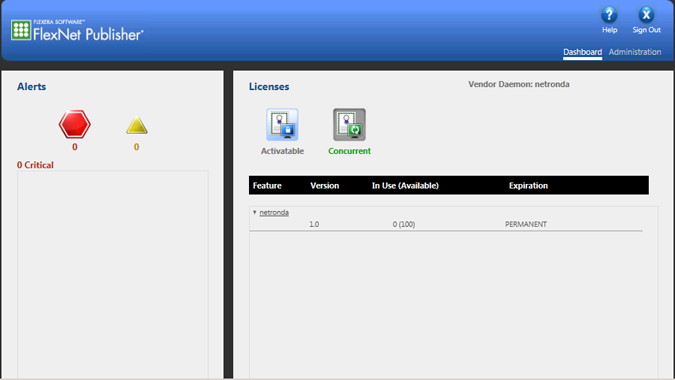Image resolution: width=675 pixels, height=380 pixels.
Task: Click the Sign Out icon
Action: coord(646,15)
